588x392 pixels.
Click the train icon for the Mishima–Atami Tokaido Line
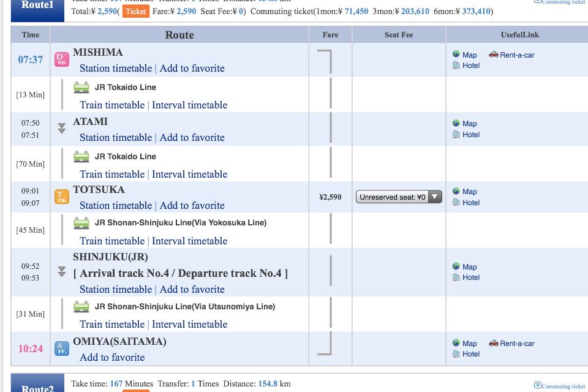[x=81, y=88]
